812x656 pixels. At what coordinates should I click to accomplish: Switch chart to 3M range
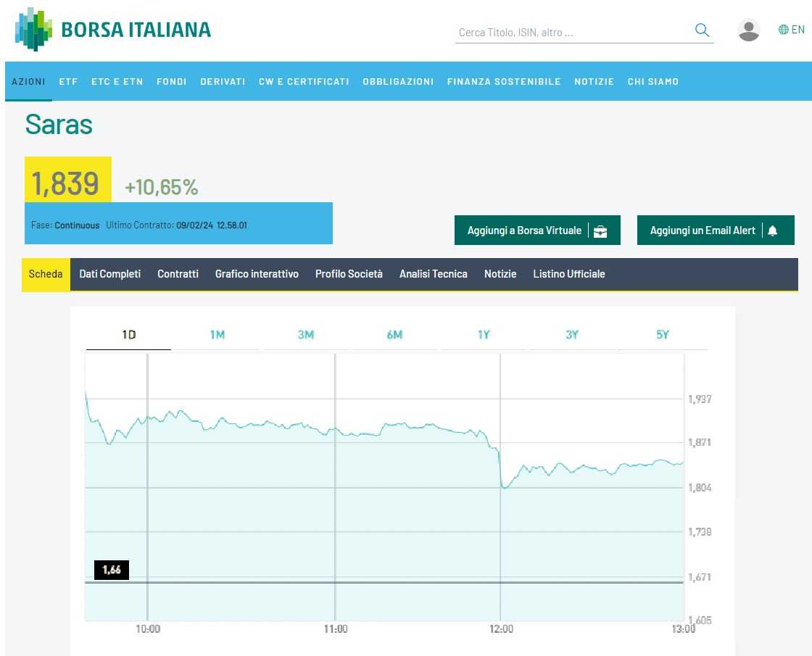pos(306,335)
